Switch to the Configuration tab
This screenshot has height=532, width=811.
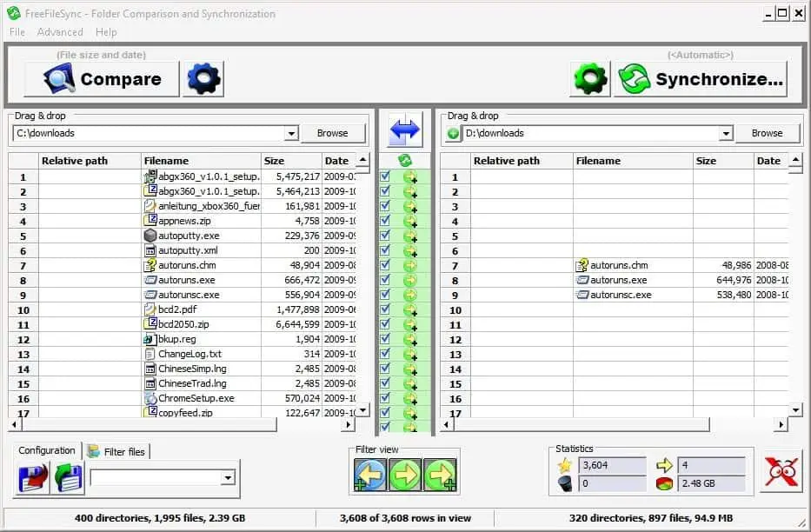click(47, 450)
